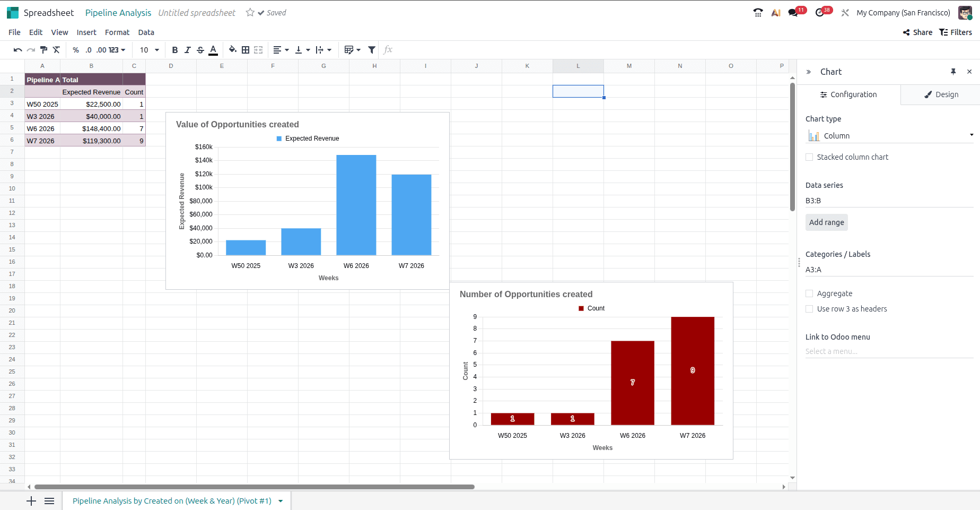
Task: Open the Filters panel
Action: coord(956,32)
